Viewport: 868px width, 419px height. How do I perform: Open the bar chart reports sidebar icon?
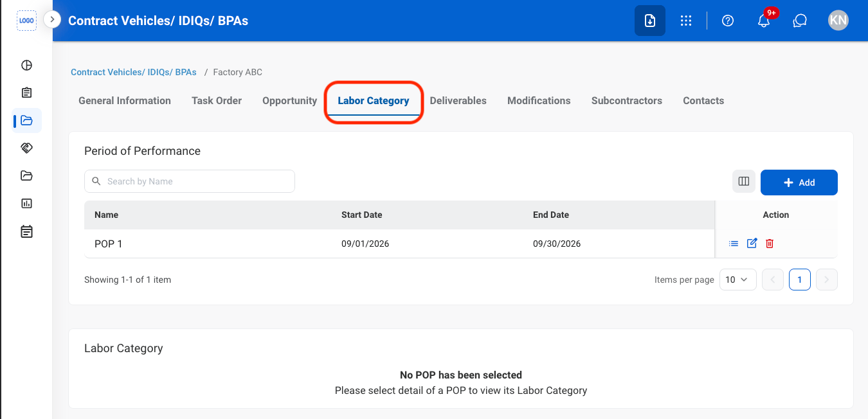(x=26, y=203)
